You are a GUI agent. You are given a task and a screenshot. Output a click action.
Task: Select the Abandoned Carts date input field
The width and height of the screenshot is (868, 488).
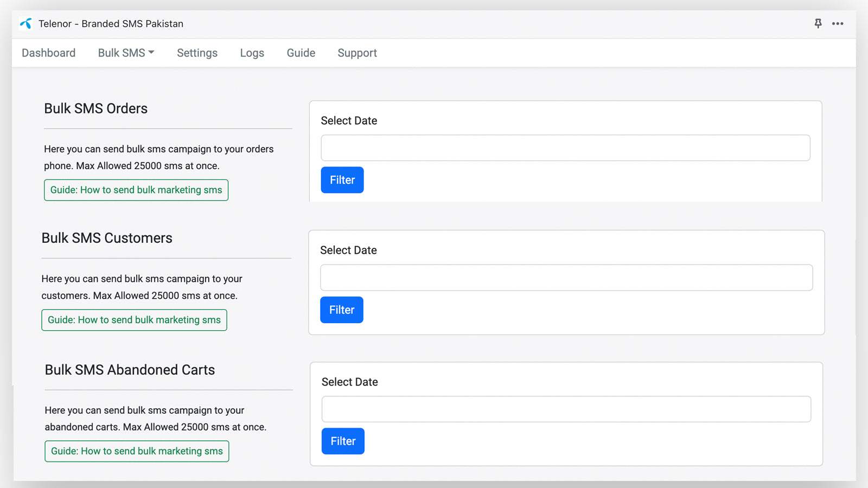pyautogui.click(x=566, y=409)
